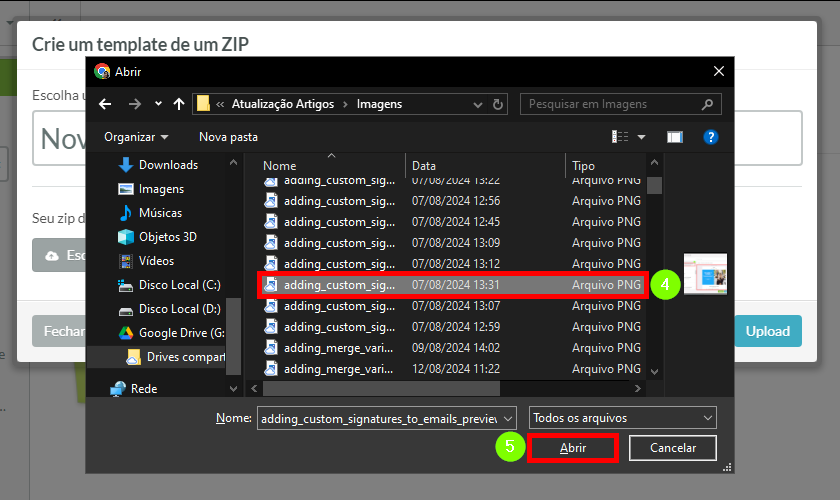Click the file list horizontal scrollbar
The height and width of the screenshot is (500, 840).
point(381,389)
